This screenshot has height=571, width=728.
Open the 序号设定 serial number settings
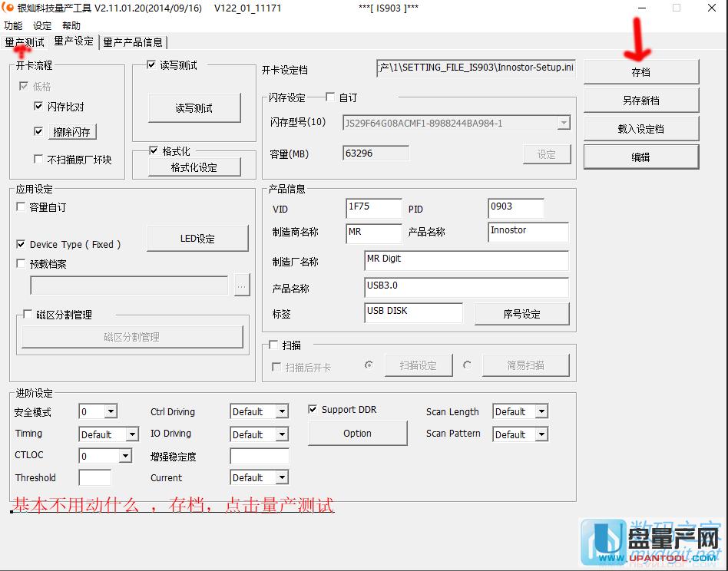521,314
